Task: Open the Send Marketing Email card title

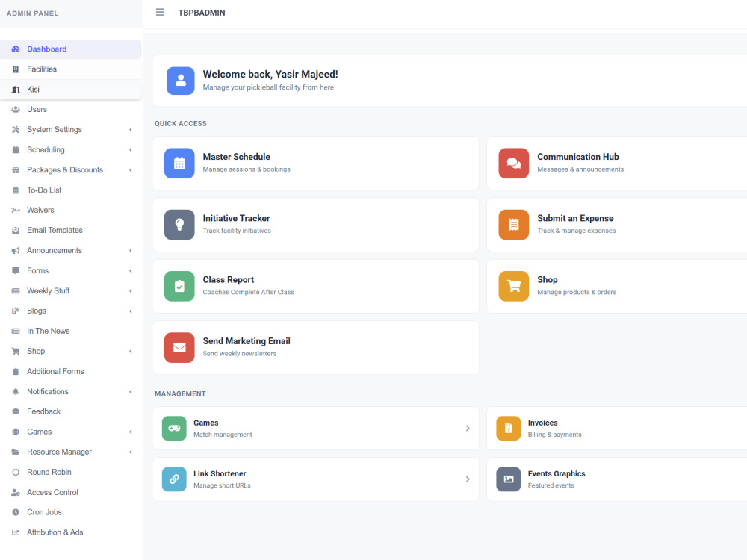Action: 247,341
